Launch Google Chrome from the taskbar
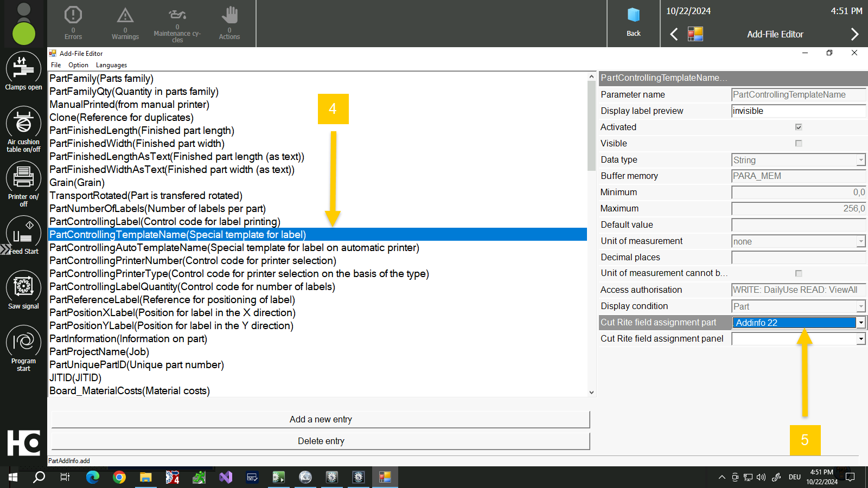 (x=119, y=477)
